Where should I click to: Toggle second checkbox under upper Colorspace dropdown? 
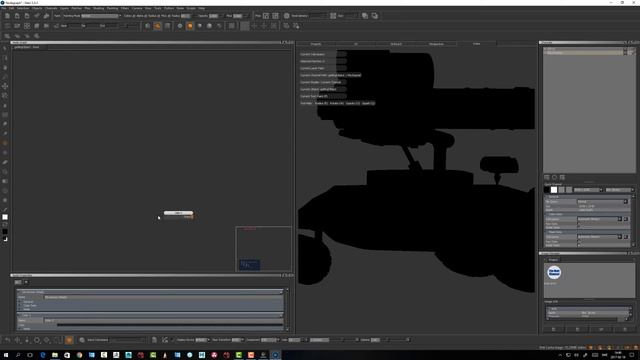579,227
